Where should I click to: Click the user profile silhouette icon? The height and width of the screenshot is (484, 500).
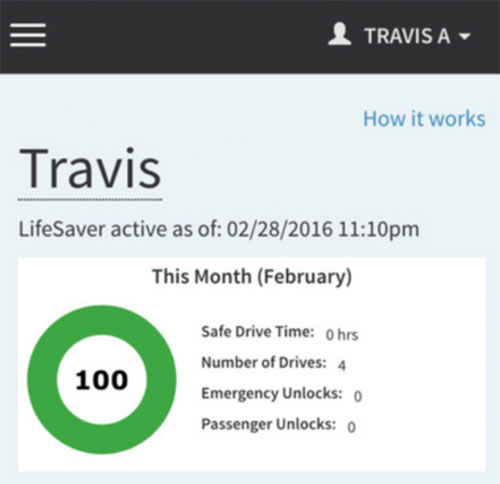(x=339, y=34)
